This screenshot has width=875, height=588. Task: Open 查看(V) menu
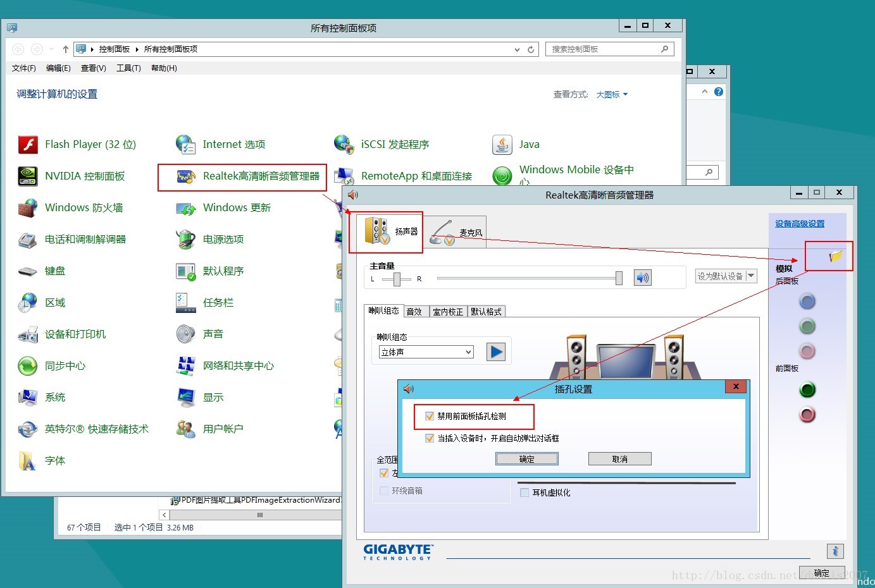pos(94,68)
